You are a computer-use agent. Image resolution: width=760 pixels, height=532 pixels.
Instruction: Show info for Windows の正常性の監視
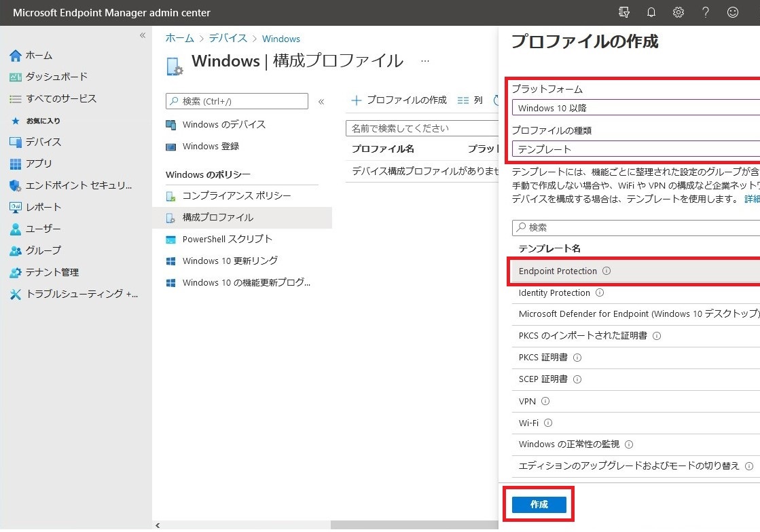click(629, 444)
